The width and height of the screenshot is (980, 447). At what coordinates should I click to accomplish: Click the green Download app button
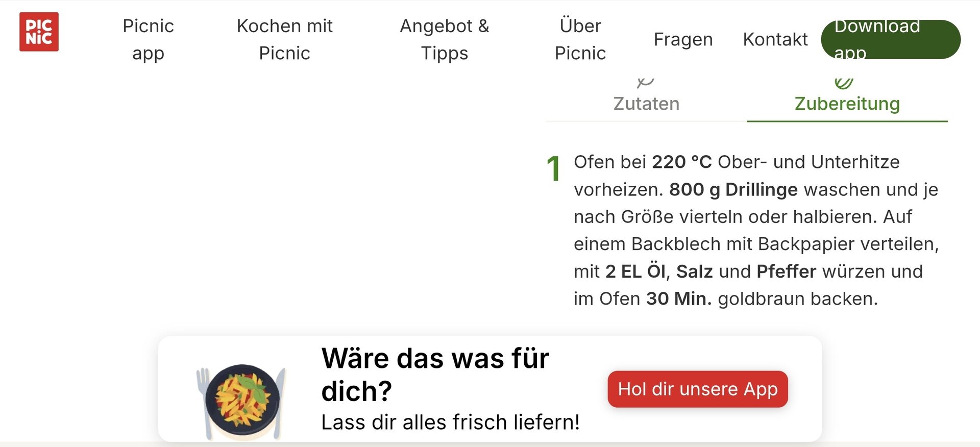coord(891,39)
